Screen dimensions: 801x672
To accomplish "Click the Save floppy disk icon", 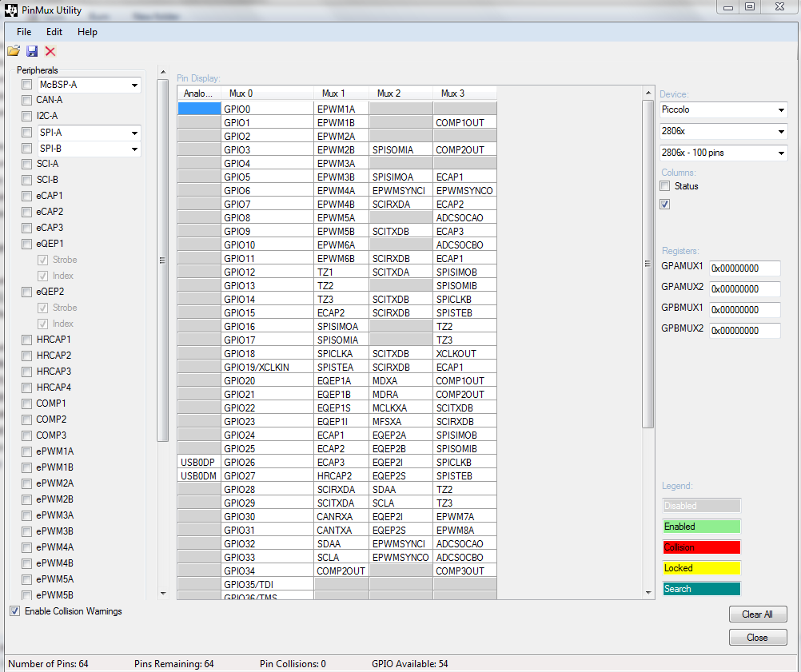I will pos(32,51).
